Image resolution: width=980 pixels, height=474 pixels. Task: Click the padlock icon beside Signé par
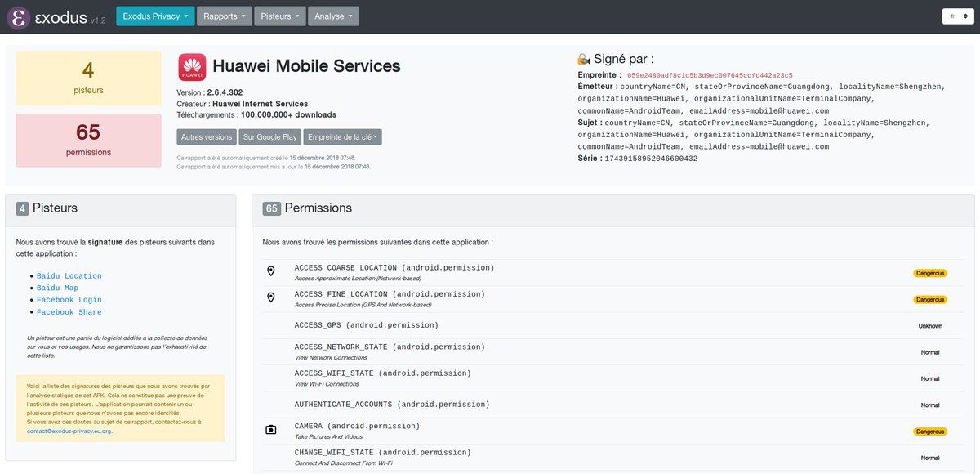(584, 59)
